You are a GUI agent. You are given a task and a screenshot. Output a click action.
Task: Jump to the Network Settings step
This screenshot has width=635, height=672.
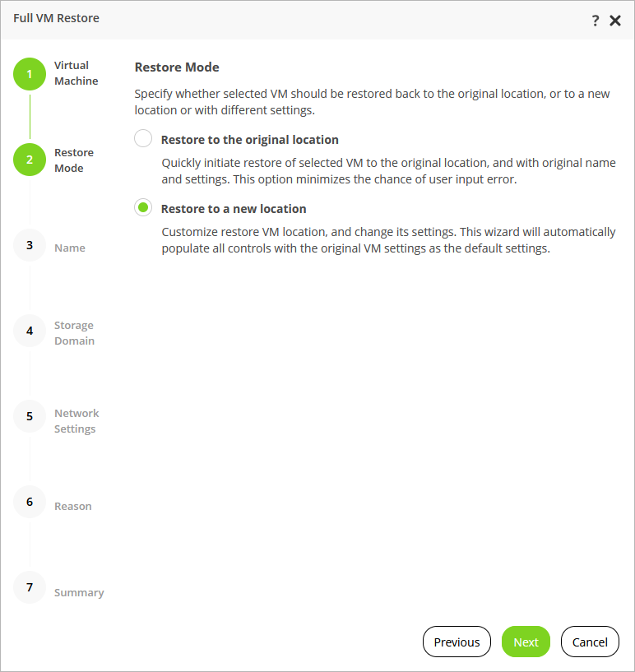coord(76,421)
